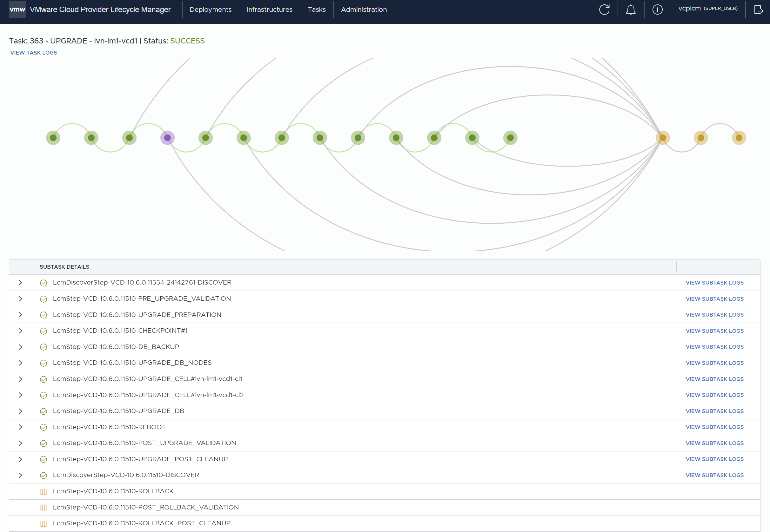Click the purple workflow graph node
Viewport: 770px width, 532px height.
(x=167, y=138)
